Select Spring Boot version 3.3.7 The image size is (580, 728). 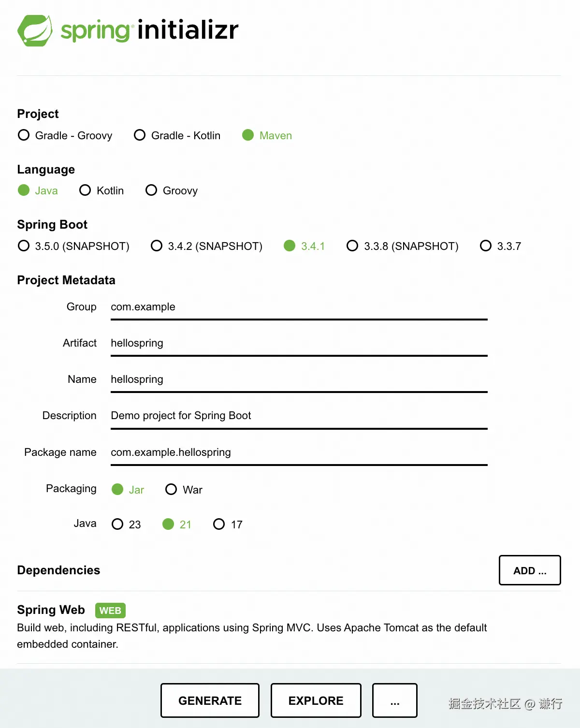click(486, 246)
